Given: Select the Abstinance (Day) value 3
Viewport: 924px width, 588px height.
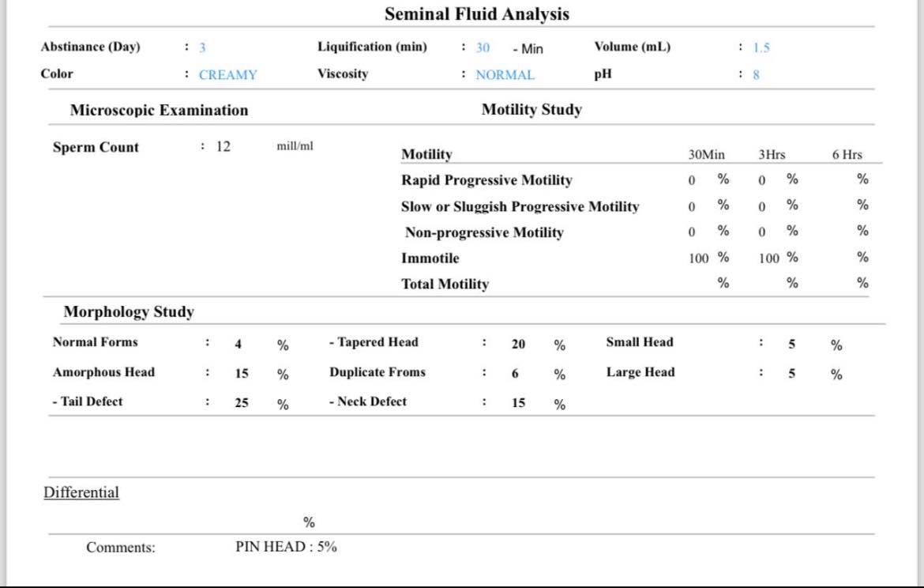Looking at the screenshot, I should pos(202,47).
